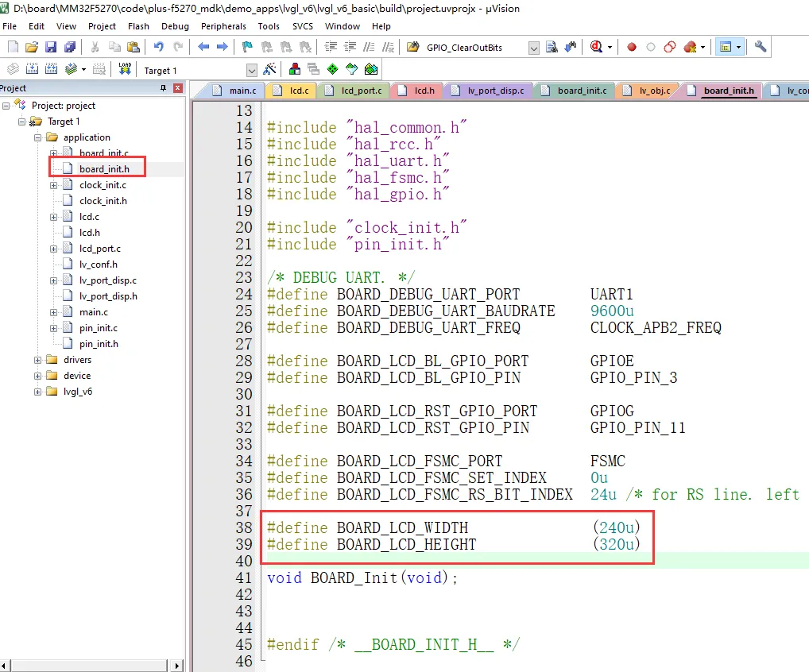
Task: Click Build target icon
Action: (32, 69)
